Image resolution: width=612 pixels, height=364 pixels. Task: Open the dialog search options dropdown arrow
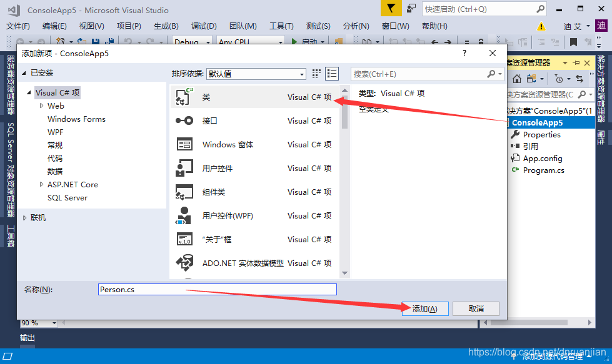point(500,74)
